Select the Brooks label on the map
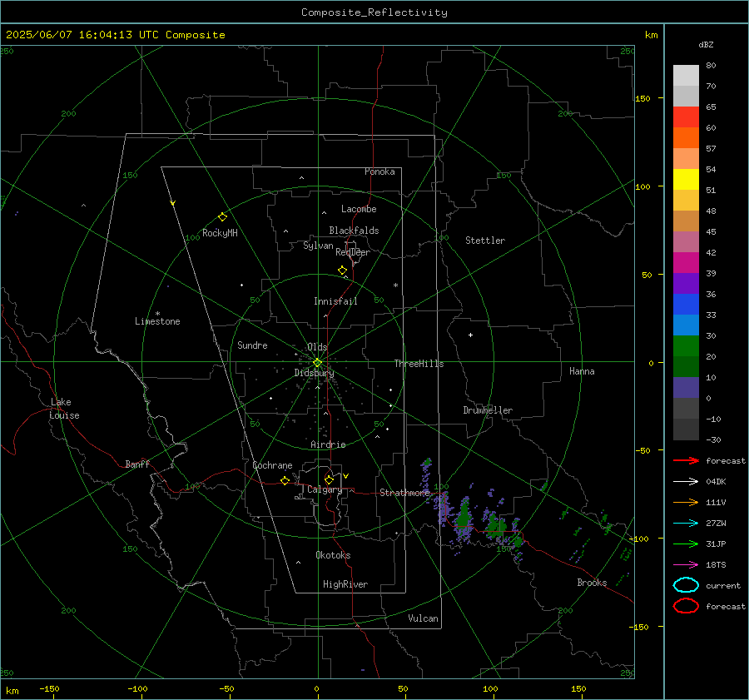Viewport: 749px width, 700px height. coord(592,583)
